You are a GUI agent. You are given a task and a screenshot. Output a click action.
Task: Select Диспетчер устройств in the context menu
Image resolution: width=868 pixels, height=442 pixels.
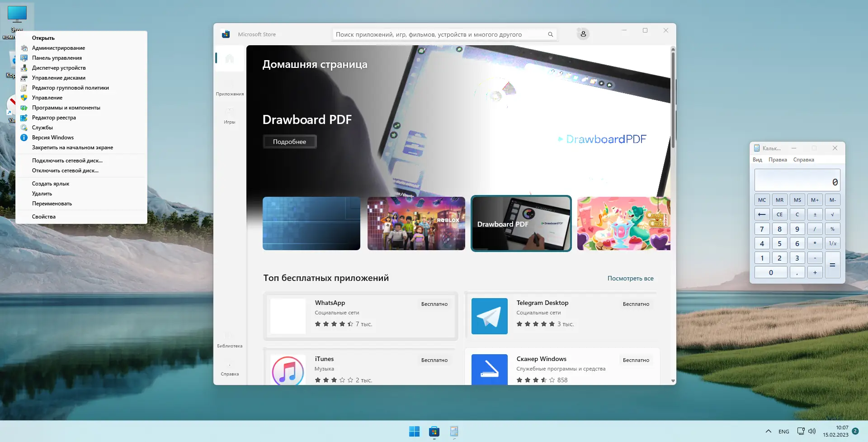pyautogui.click(x=81, y=68)
